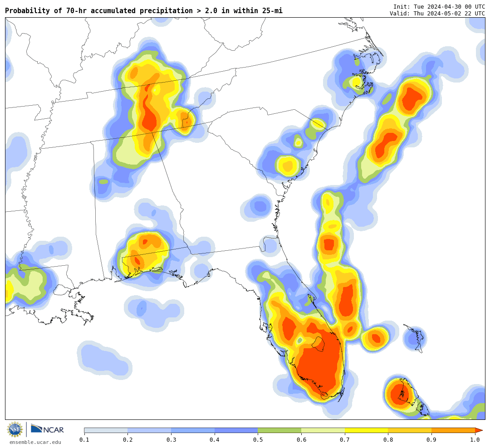
Task: Click the 0.3 color bar label
Action: (x=171, y=440)
